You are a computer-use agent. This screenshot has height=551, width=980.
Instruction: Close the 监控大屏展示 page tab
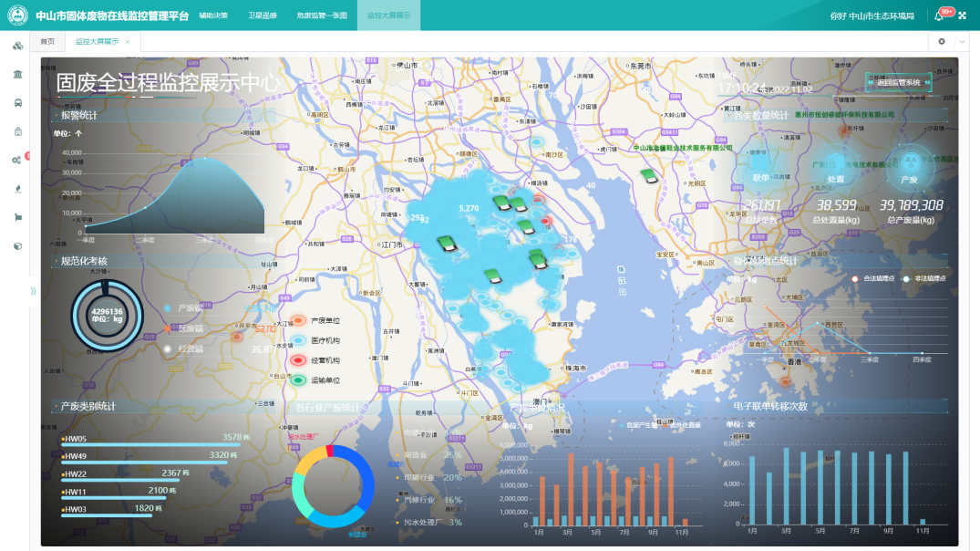click(128, 42)
